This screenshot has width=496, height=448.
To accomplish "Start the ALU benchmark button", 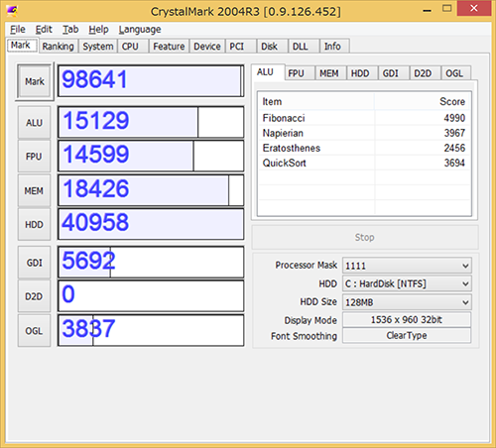I will (34, 122).
